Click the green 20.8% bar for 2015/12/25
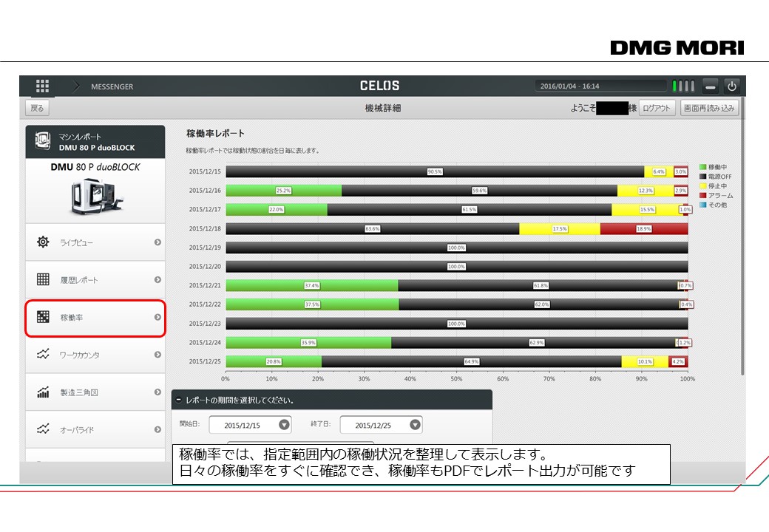The height and width of the screenshot is (532, 769). pos(274,361)
